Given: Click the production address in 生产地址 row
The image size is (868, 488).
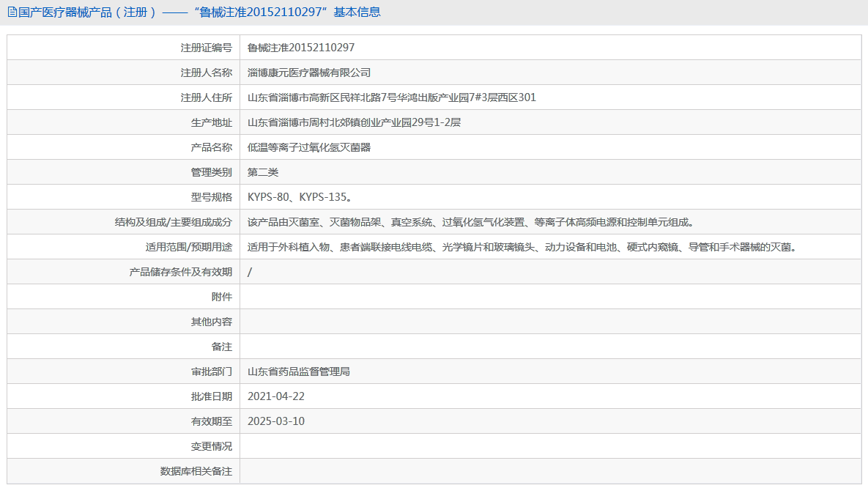Looking at the screenshot, I should (355, 122).
